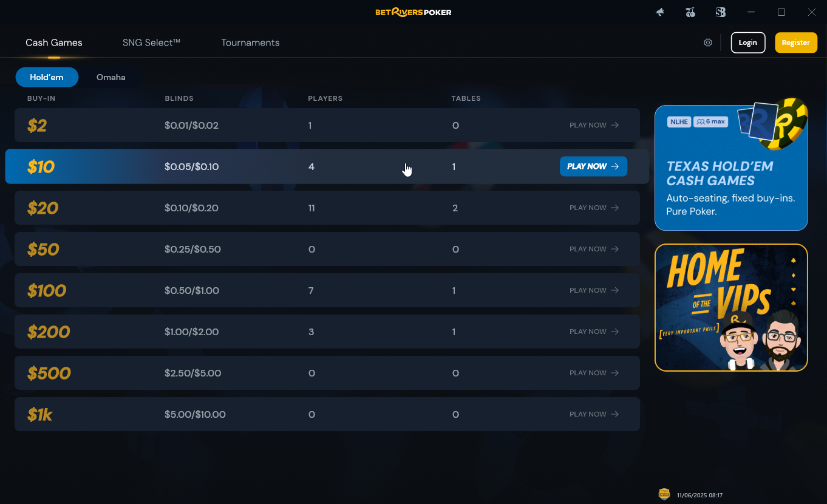
Task: Minimize the BetRivers Poker window
Action: click(x=752, y=12)
